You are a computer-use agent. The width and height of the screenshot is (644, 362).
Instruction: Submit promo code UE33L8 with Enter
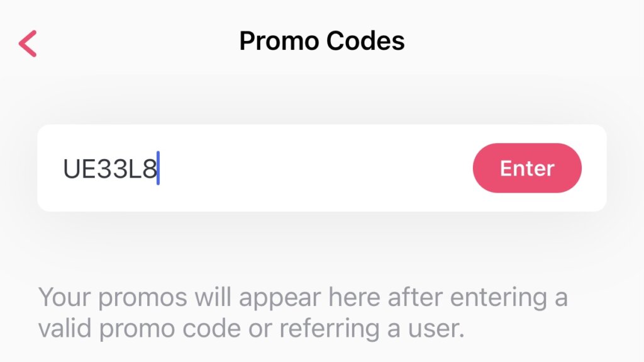(x=527, y=168)
